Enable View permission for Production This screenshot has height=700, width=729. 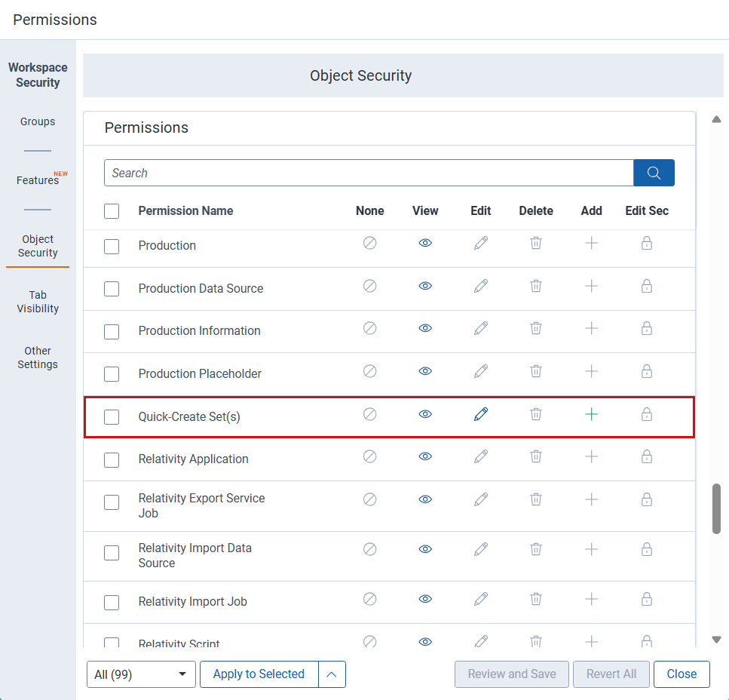(425, 243)
